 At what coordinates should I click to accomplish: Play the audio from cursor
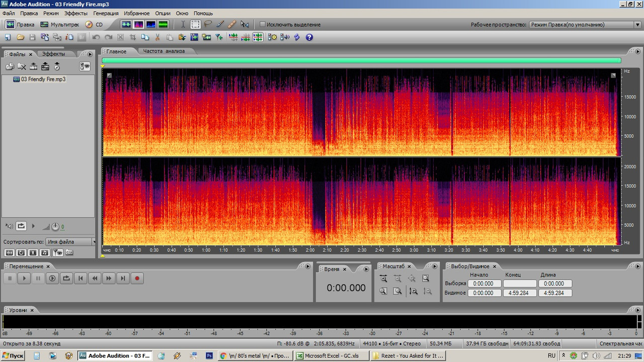pyautogui.click(x=24, y=278)
